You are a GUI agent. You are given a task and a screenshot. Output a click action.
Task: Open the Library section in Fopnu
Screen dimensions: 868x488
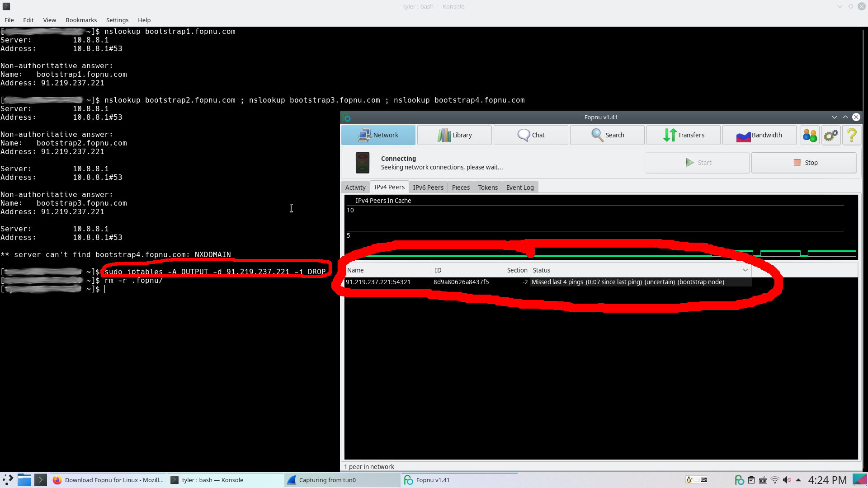[x=454, y=135]
